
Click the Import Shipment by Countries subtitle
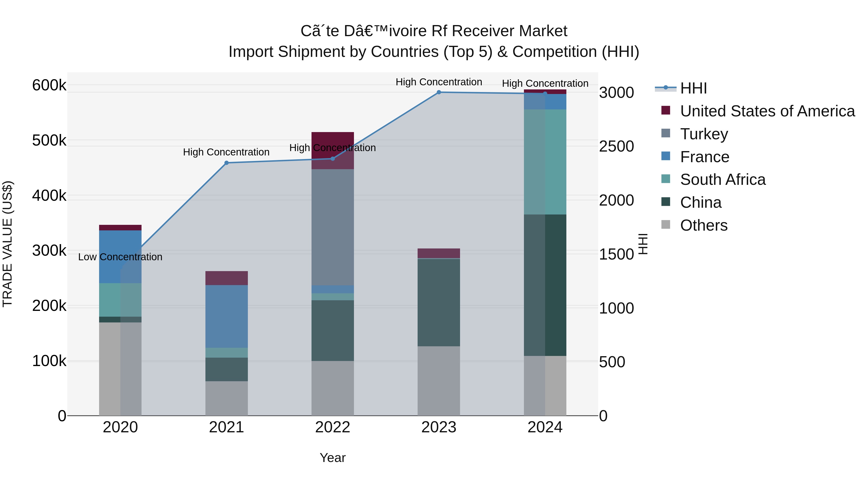coord(434,52)
